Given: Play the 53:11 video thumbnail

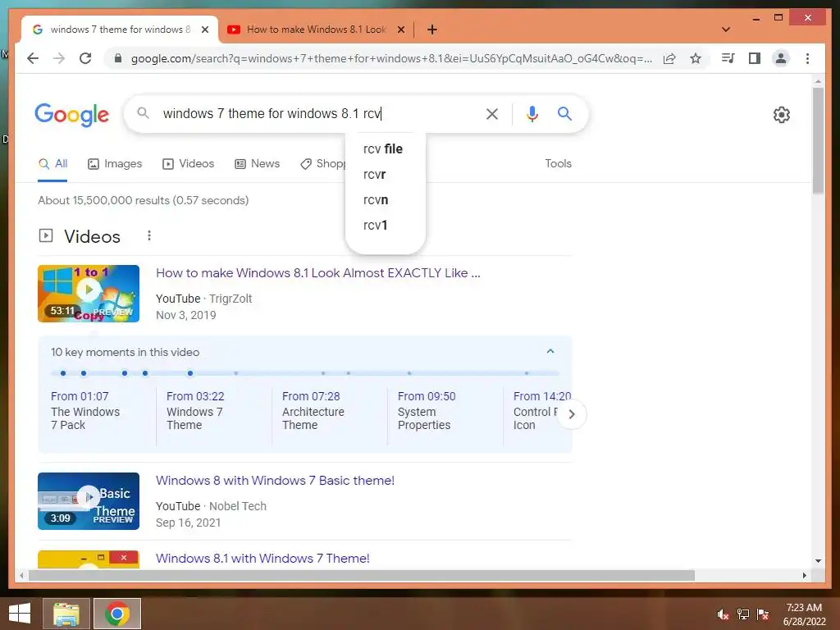Looking at the screenshot, I should (89, 294).
